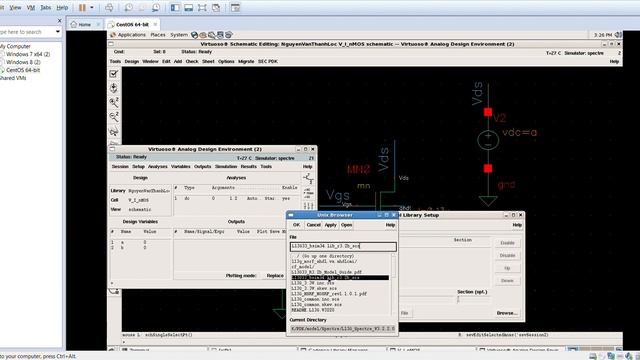Open the schematic Check menu

click(192, 61)
